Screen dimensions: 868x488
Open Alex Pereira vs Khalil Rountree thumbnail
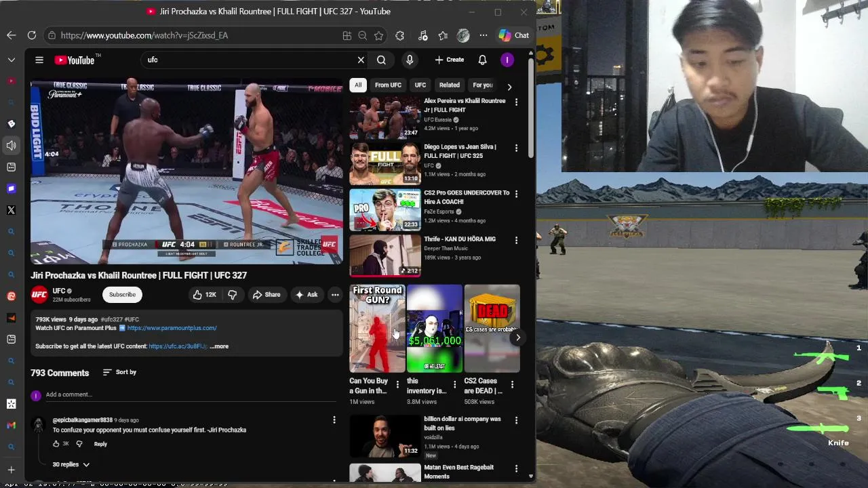[x=384, y=117]
